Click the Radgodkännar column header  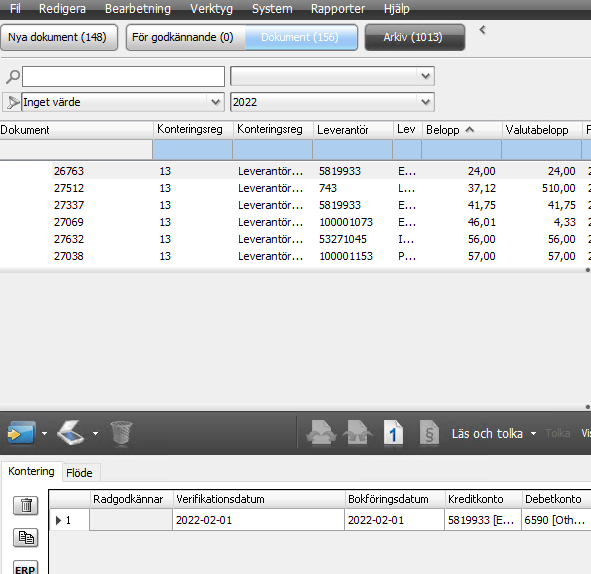pos(131,499)
